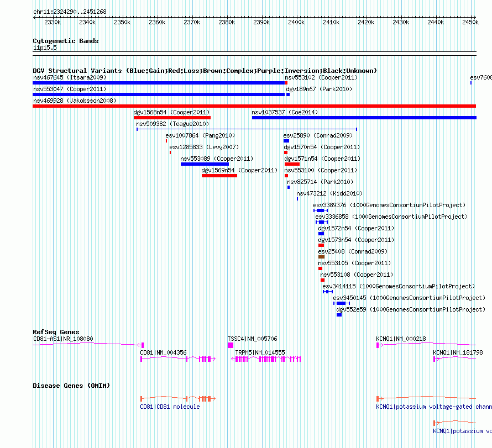Click the brown esv25408 (Conrad2009) complex marker
The height and width of the screenshot is (448, 492).
pyautogui.click(x=321, y=257)
